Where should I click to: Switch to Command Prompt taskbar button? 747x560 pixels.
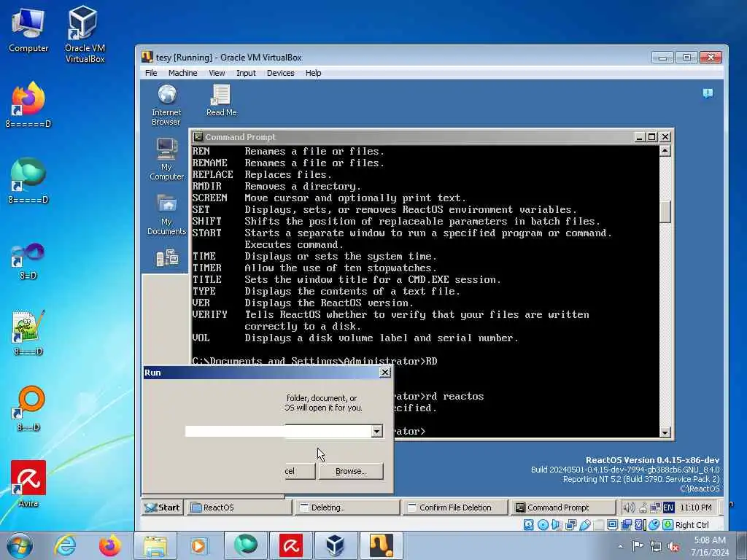point(562,507)
